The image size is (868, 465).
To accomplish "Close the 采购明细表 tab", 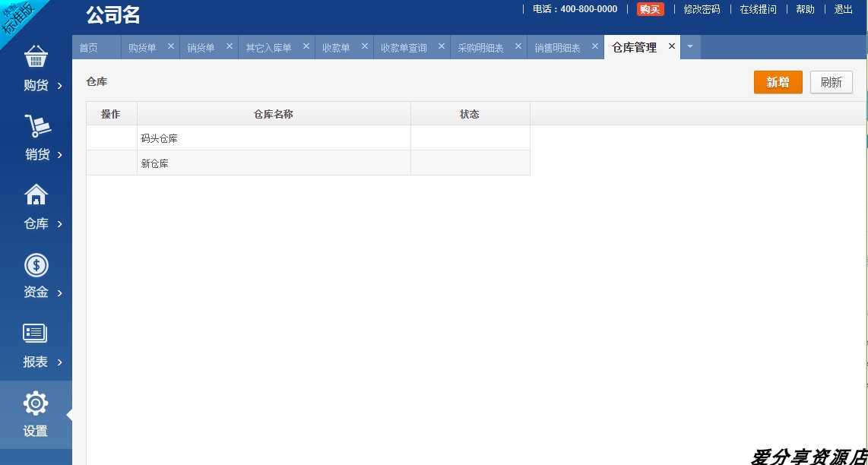I will point(518,46).
